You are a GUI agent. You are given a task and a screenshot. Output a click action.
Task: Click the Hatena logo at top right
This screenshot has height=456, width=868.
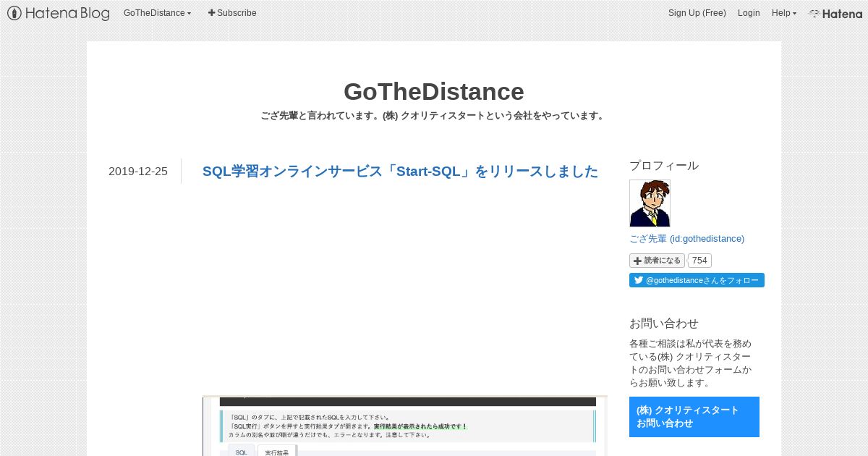(835, 13)
